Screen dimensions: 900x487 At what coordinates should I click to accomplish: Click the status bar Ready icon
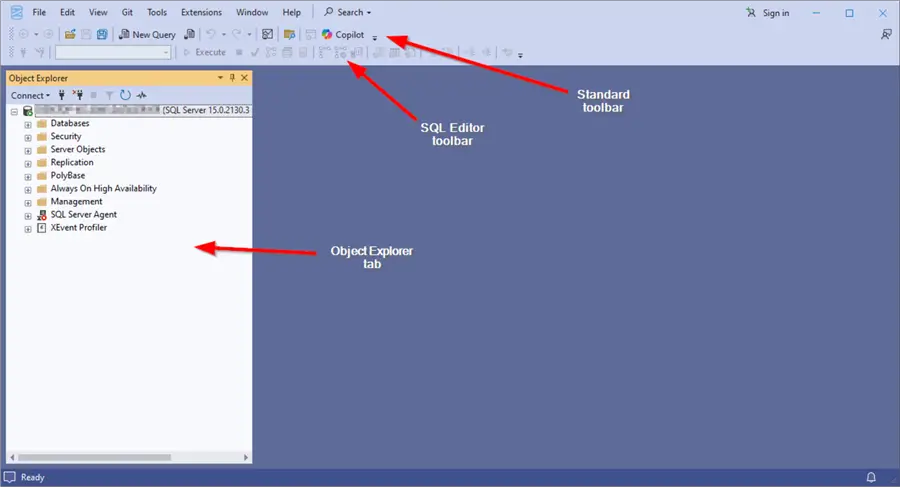point(10,477)
